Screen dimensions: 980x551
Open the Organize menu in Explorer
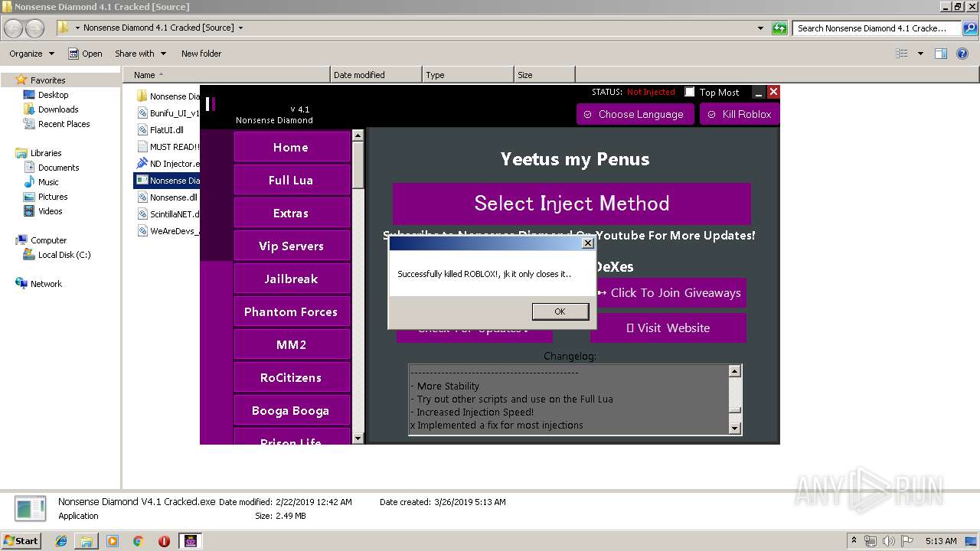point(31,54)
